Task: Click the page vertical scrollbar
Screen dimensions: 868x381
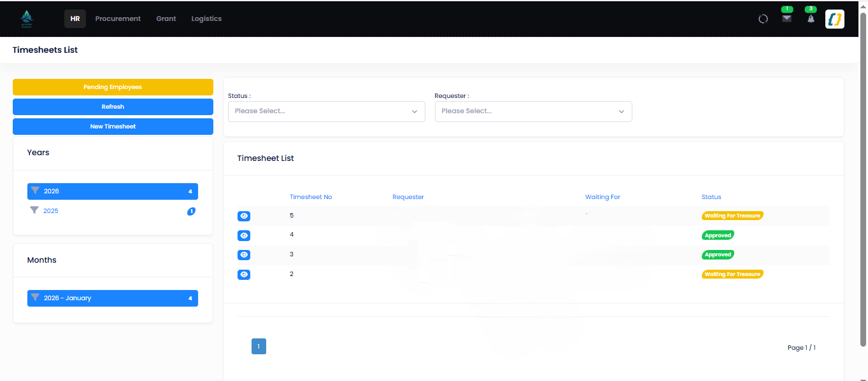Action: (863, 178)
